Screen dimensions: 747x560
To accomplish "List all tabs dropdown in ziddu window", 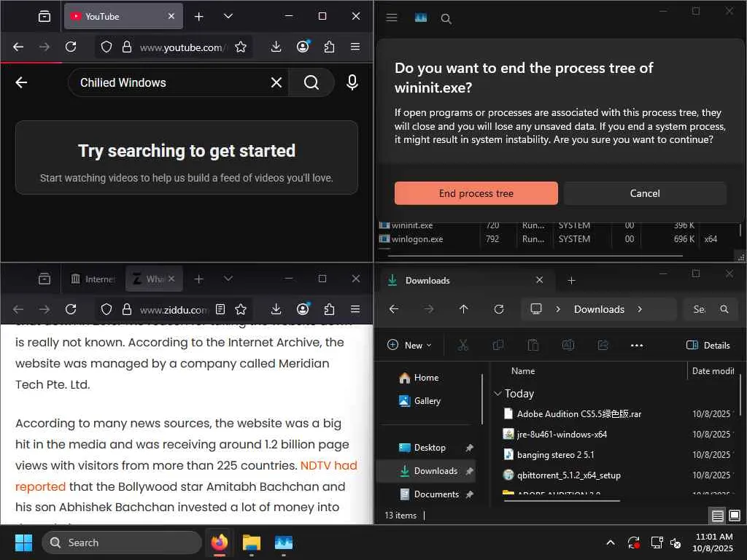I will (228, 279).
